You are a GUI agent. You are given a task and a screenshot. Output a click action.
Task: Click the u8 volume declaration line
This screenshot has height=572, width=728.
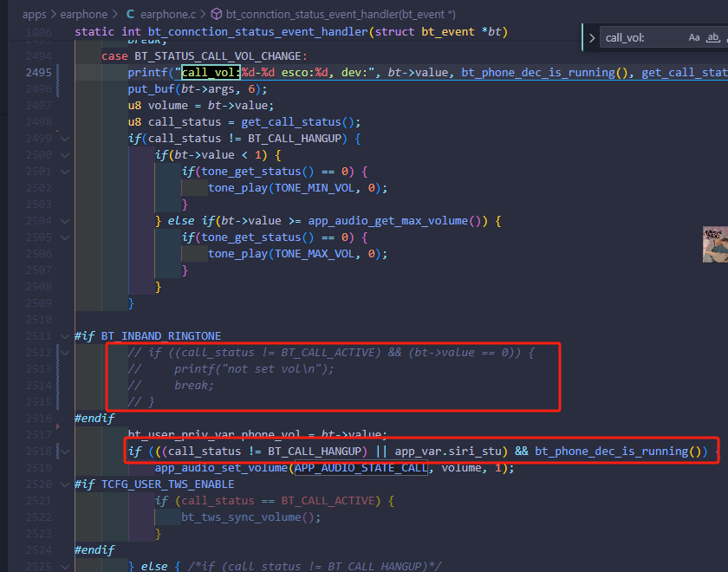[x=201, y=106]
